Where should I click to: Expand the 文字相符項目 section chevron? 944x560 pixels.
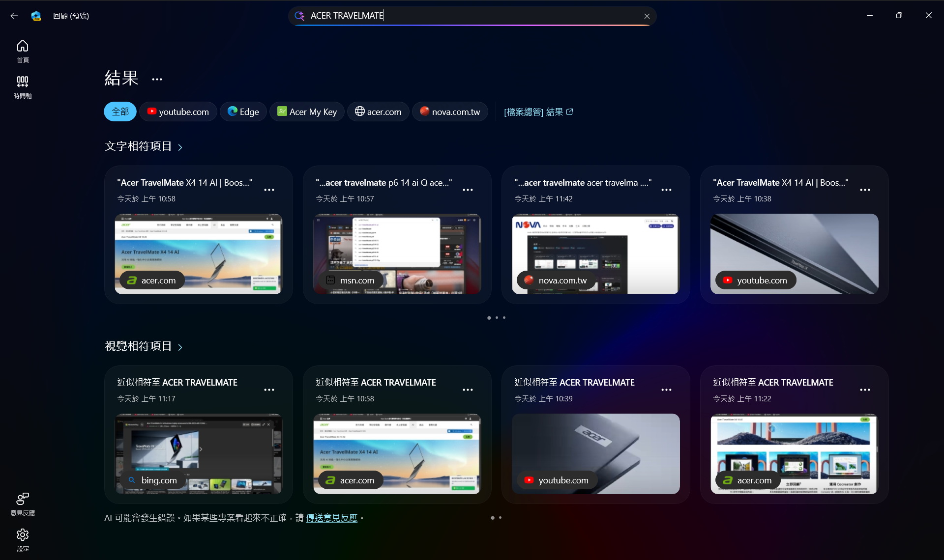point(180,147)
